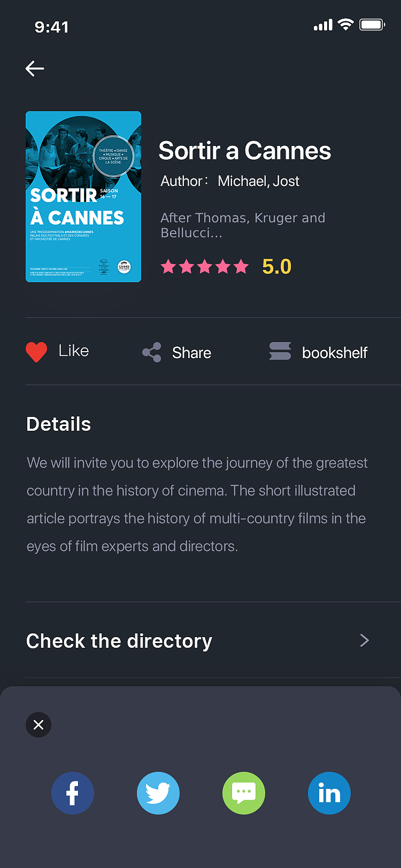Image resolution: width=401 pixels, height=868 pixels.
Task: Tap the bookshelf label
Action: [x=335, y=353]
